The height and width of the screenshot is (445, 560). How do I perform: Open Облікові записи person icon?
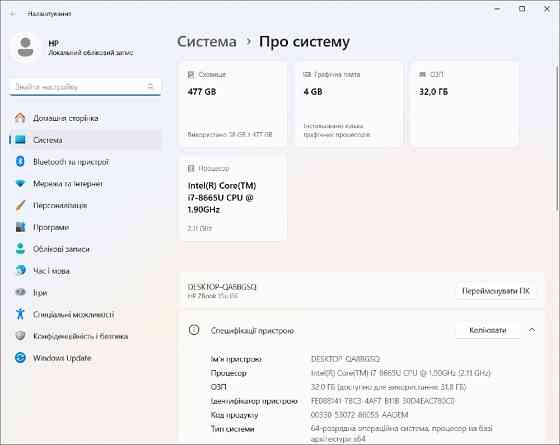(20, 249)
